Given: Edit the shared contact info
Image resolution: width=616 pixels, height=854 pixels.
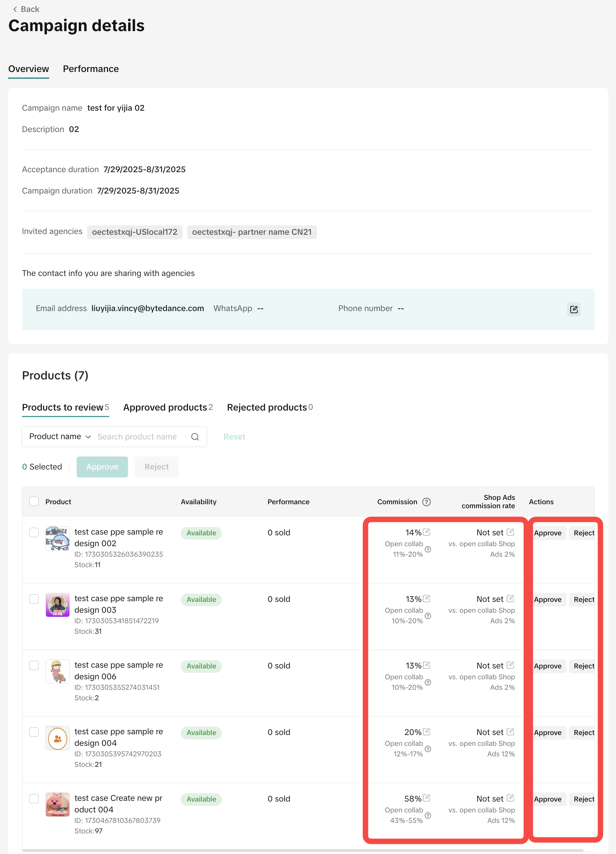Looking at the screenshot, I should [x=573, y=309].
